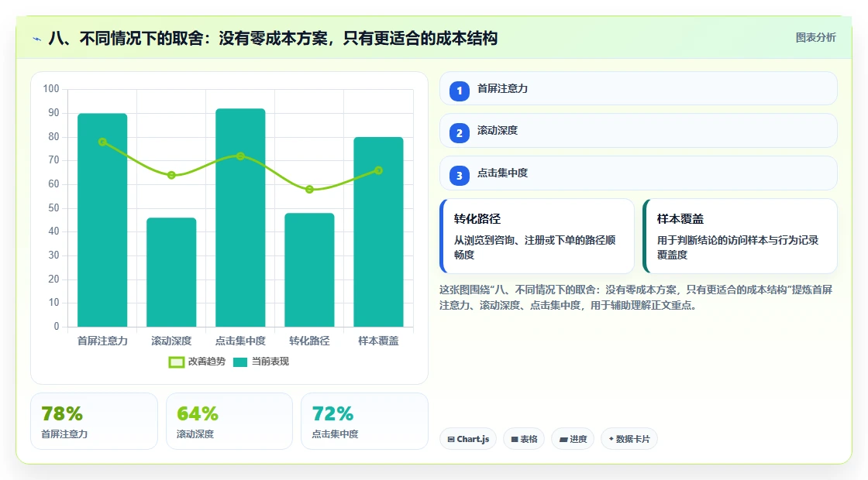This screenshot has width=868, height=480.
Task: Click the trend line point over 样本覆盖
Action: (x=379, y=171)
